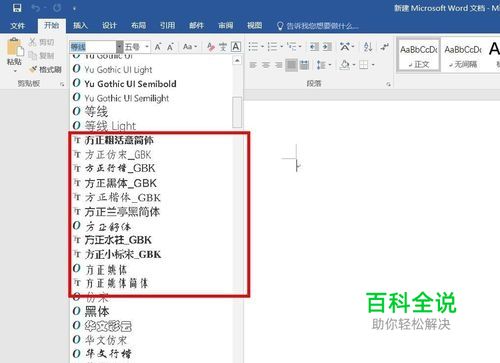Open the font size 五号 dropdown
The height and width of the screenshot is (363, 500).
tap(147, 47)
